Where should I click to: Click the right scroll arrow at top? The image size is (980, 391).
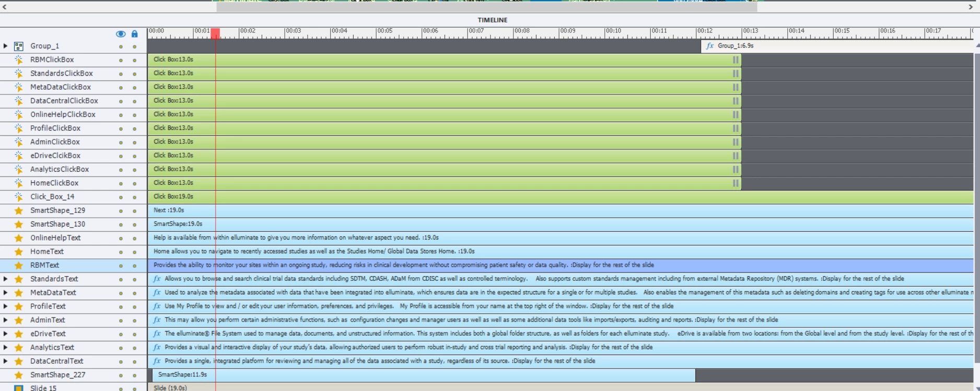[971, 7]
